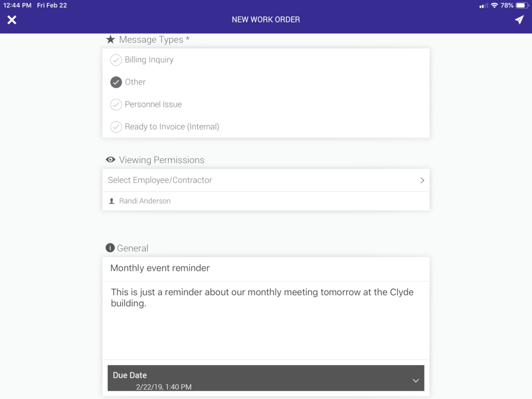This screenshot has width=532, height=399.
Task: Open the Select Employee/Contractor row
Action: click(266, 180)
